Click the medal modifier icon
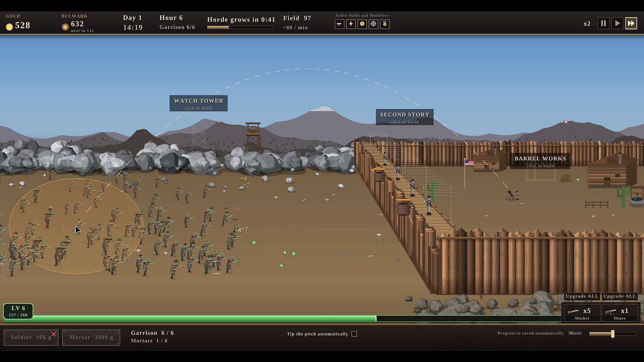The width and height of the screenshot is (644, 362). point(385,24)
